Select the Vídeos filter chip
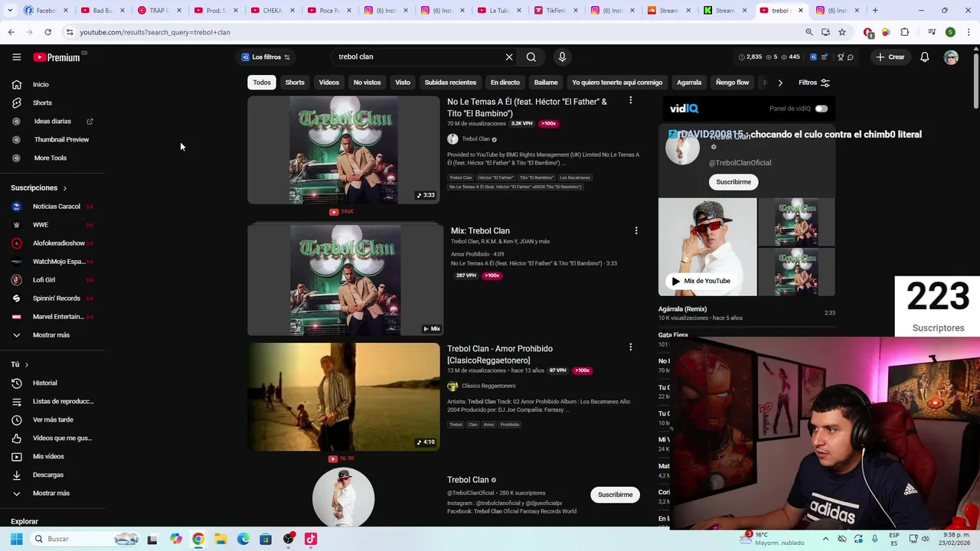The height and width of the screenshot is (551, 980). point(328,83)
